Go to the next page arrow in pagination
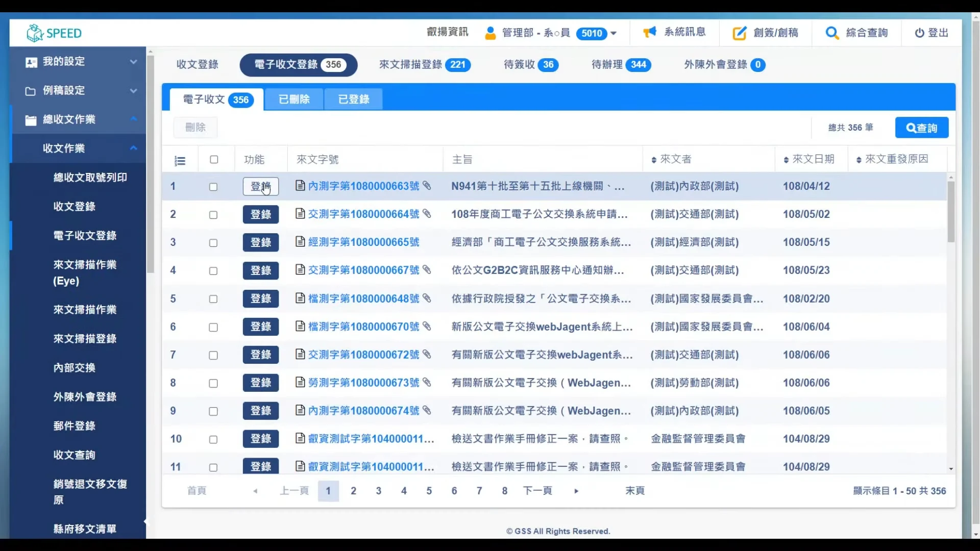This screenshot has height=551, width=980. [576, 491]
